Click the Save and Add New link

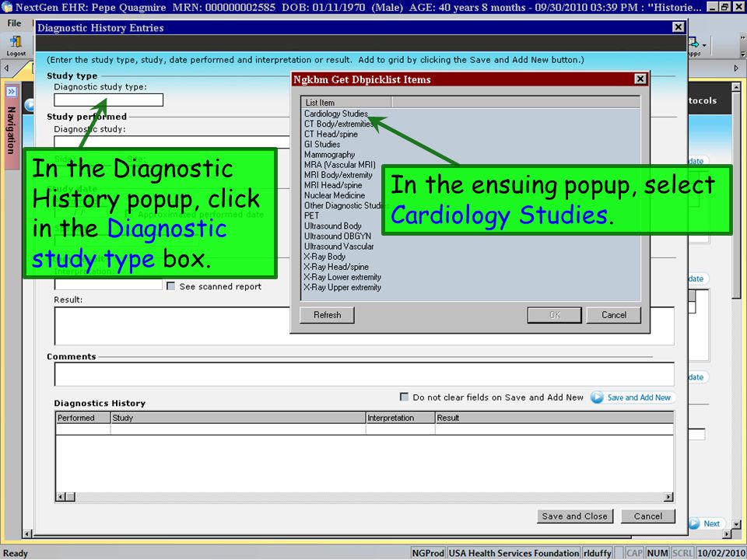tap(639, 397)
